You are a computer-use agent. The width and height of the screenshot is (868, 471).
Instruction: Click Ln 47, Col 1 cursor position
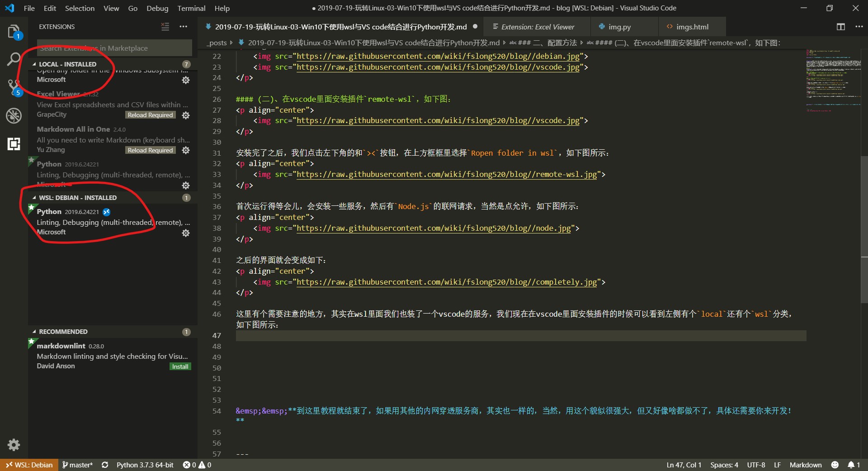[x=684, y=465]
